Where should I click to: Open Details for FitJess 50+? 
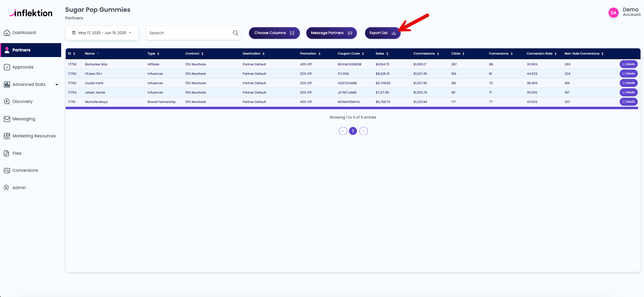click(x=628, y=74)
